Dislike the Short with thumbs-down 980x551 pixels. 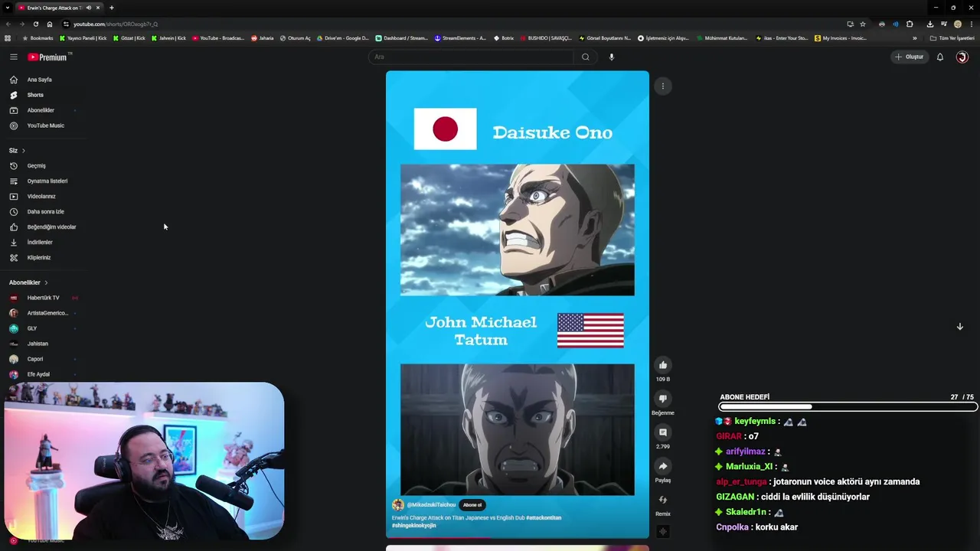663,399
